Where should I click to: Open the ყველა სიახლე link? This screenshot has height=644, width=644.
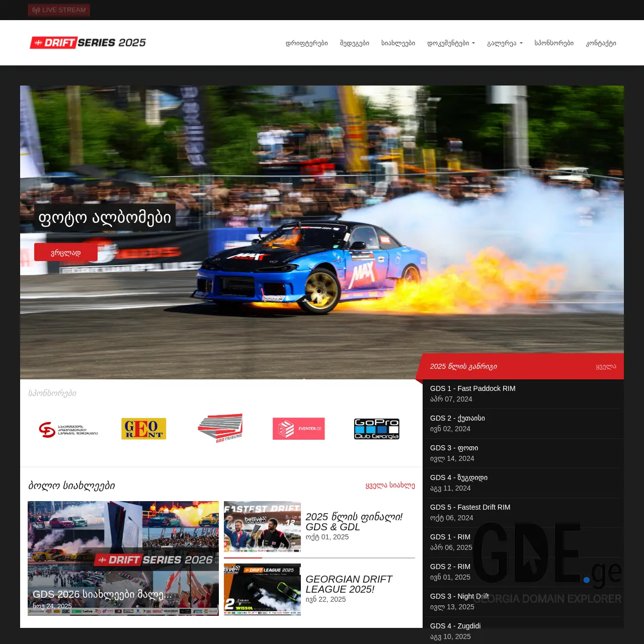click(x=390, y=486)
